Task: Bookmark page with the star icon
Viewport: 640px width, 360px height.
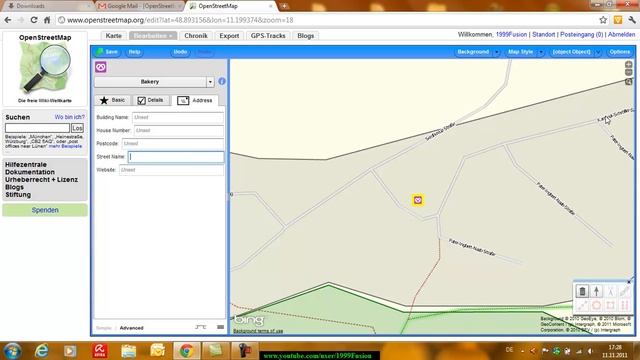Action: point(603,20)
